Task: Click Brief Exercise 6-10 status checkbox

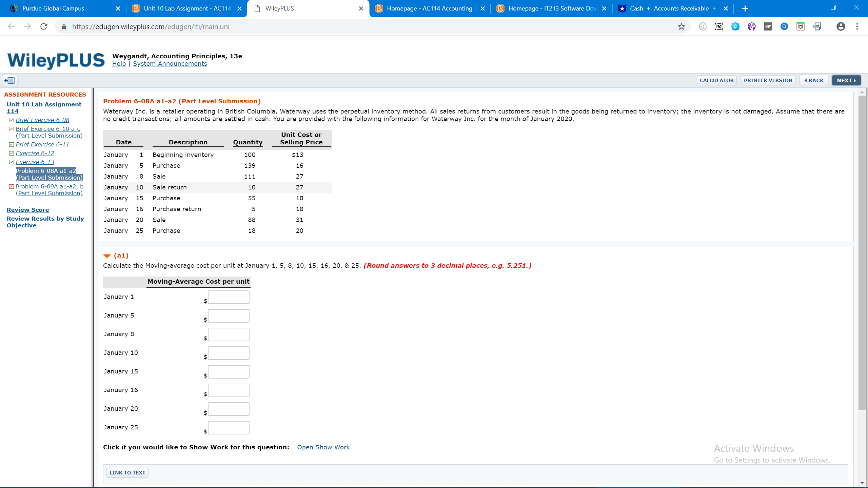Action: 12,129
